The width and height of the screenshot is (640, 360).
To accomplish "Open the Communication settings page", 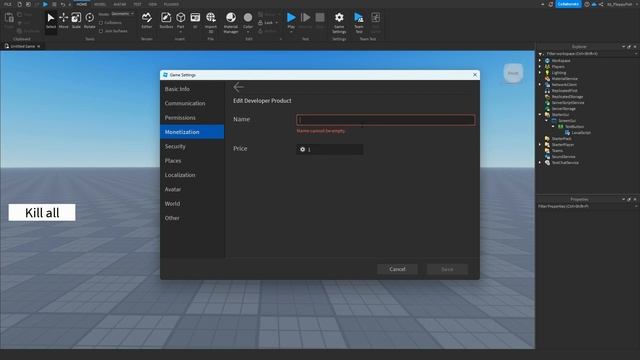I will (x=192, y=103).
